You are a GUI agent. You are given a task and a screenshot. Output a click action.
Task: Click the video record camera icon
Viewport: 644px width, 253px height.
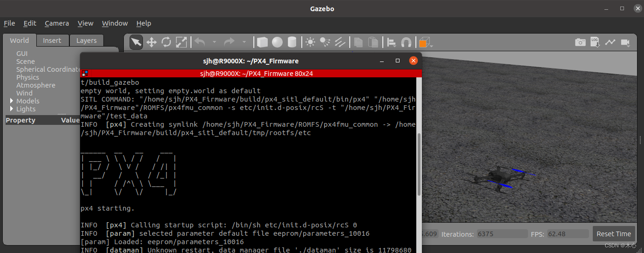click(x=625, y=42)
